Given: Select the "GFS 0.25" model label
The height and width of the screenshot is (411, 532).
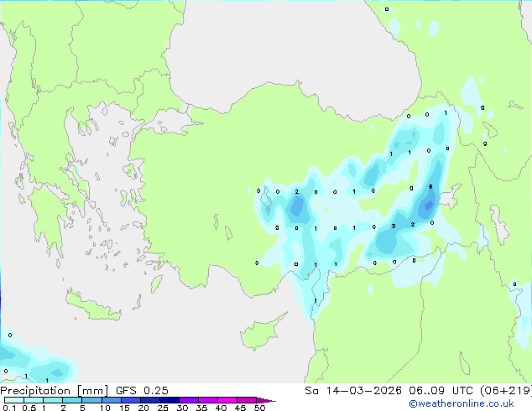Looking at the screenshot, I should coord(142,391).
